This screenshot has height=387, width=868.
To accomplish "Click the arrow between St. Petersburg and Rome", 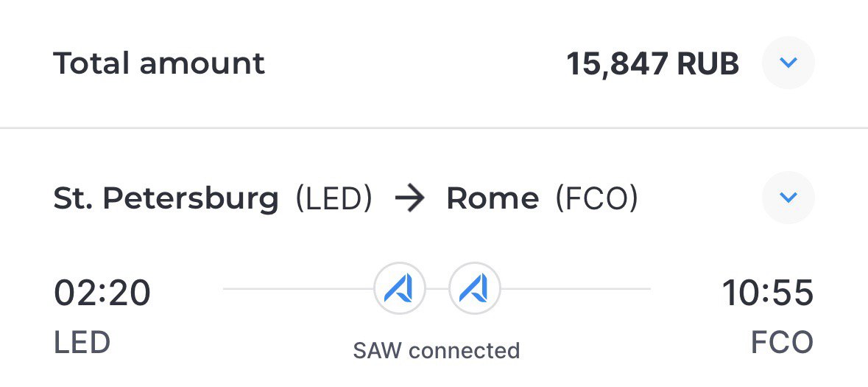I will click(409, 198).
